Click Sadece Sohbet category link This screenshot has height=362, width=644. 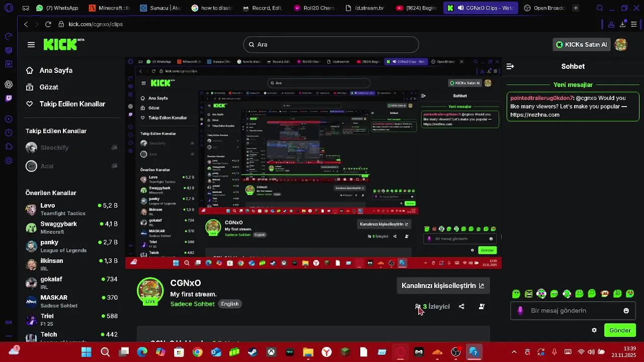192,304
